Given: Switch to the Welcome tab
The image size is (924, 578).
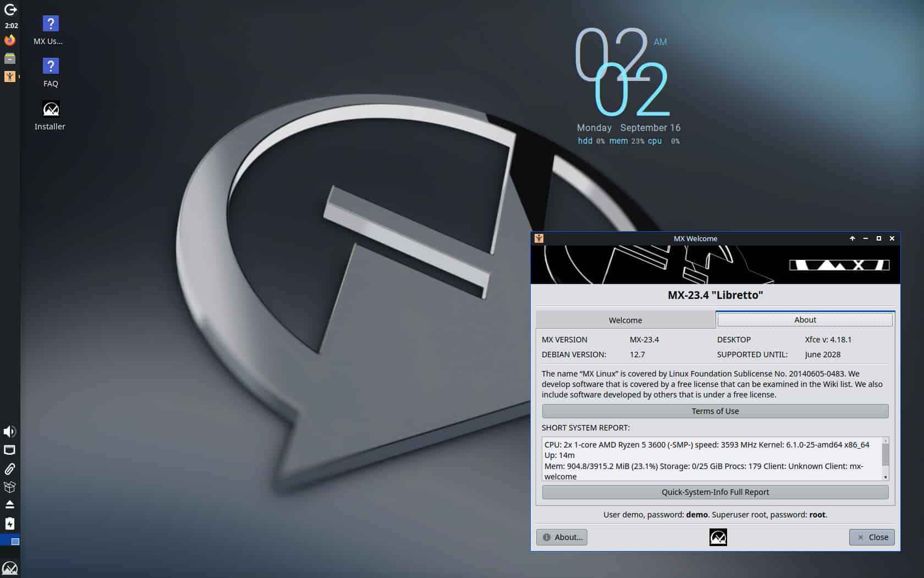Looking at the screenshot, I should [x=625, y=320].
